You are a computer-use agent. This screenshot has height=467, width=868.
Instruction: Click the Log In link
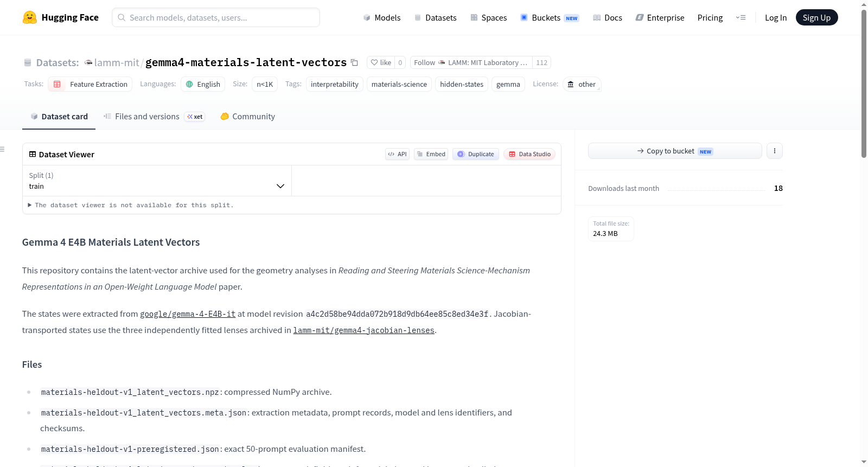click(x=776, y=17)
